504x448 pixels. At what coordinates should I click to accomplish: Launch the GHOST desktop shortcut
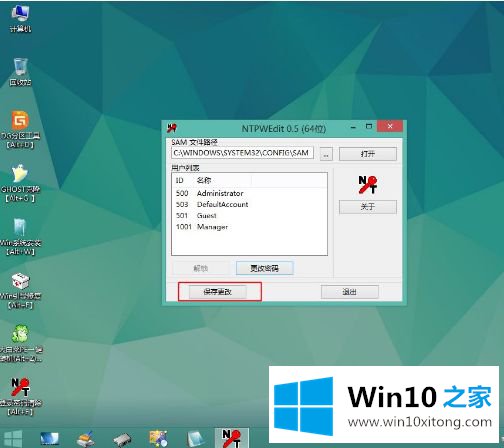[20, 183]
